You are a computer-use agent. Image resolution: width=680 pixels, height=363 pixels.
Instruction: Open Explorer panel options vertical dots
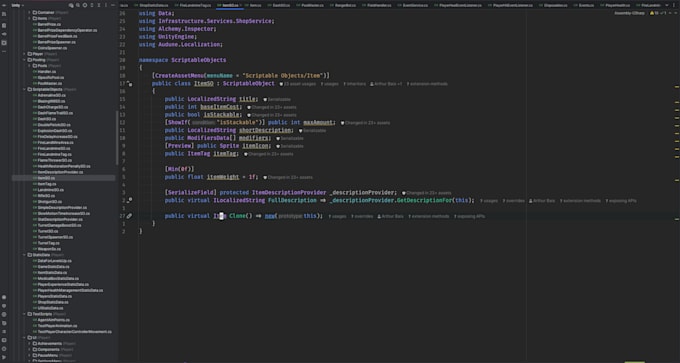click(x=106, y=5)
